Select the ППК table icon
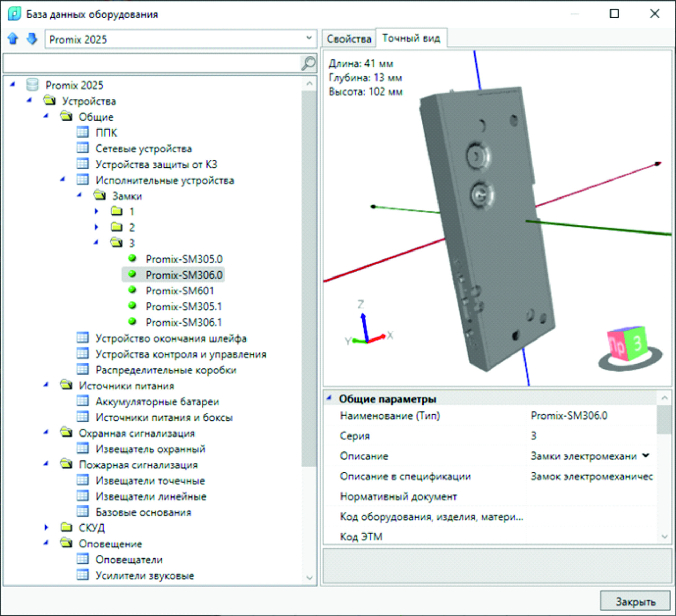Screen dimensions: 676x616 (83, 132)
